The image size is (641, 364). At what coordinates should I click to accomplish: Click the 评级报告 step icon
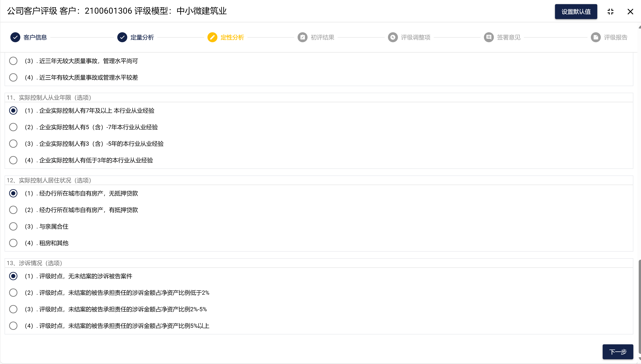596,37
